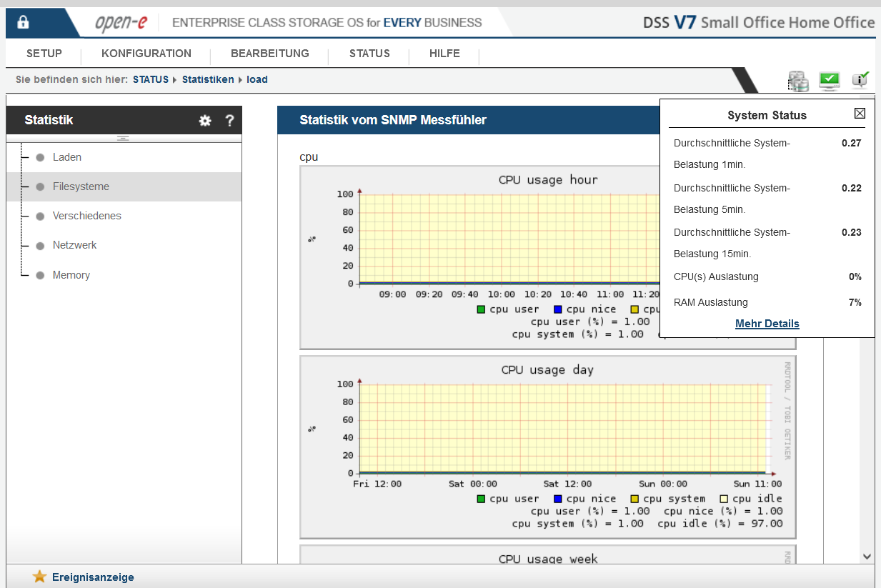This screenshot has height=588, width=881.
Task: Open the STATUS menu
Action: coord(369,54)
